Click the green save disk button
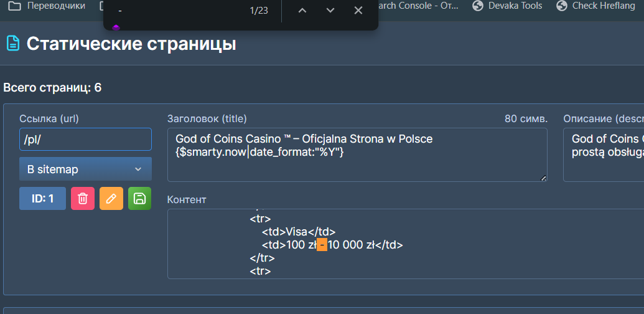This screenshot has height=314, width=644. [x=140, y=199]
